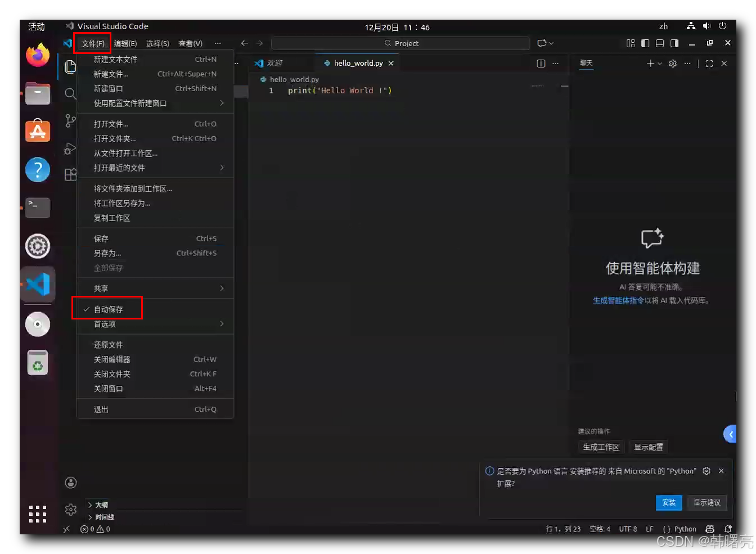
Task: Open the Run and Debug view
Action: pos(71,148)
